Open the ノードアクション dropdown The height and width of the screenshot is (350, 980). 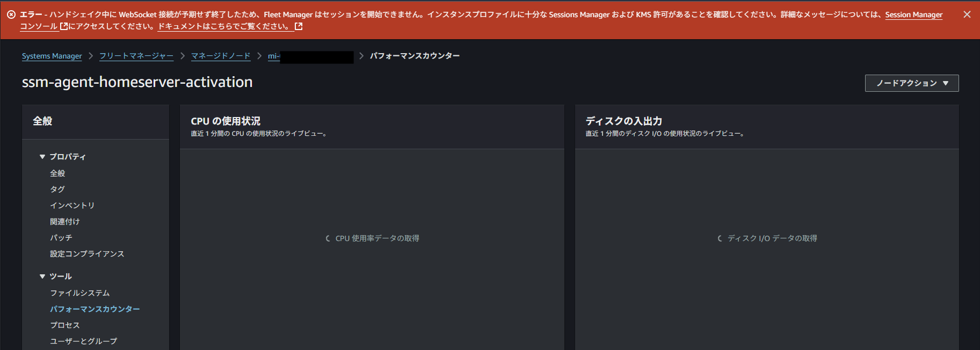point(912,83)
